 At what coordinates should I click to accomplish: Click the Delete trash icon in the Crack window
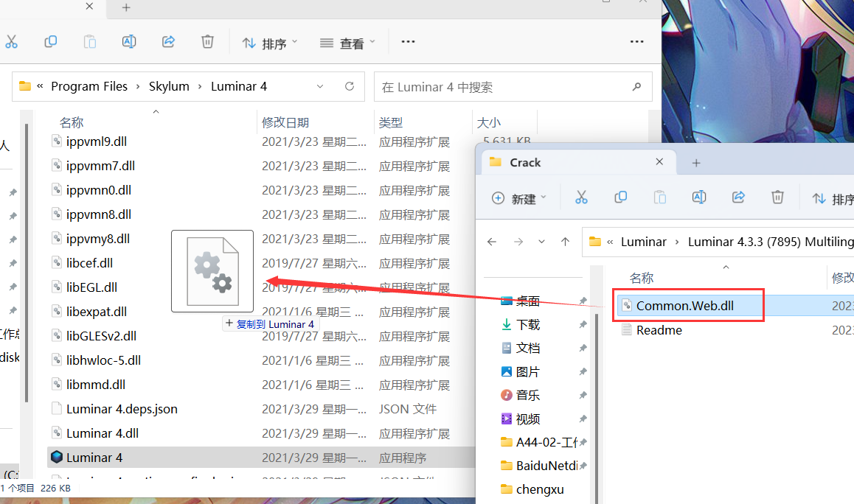777,197
